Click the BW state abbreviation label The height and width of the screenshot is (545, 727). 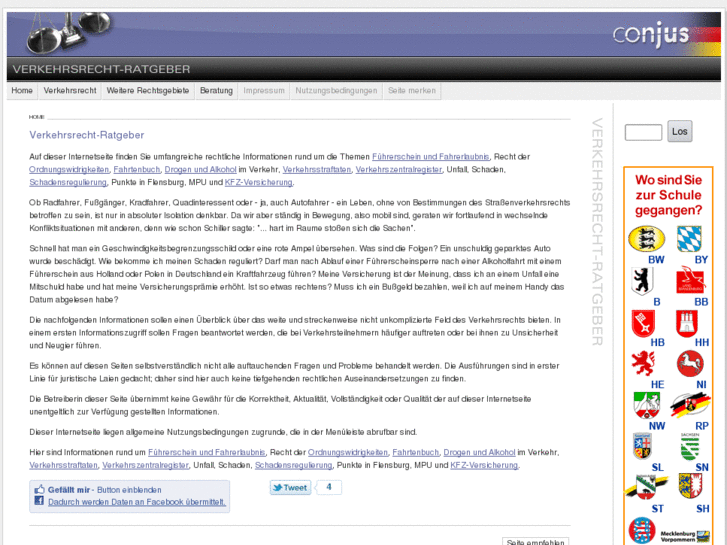(x=656, y=260)
